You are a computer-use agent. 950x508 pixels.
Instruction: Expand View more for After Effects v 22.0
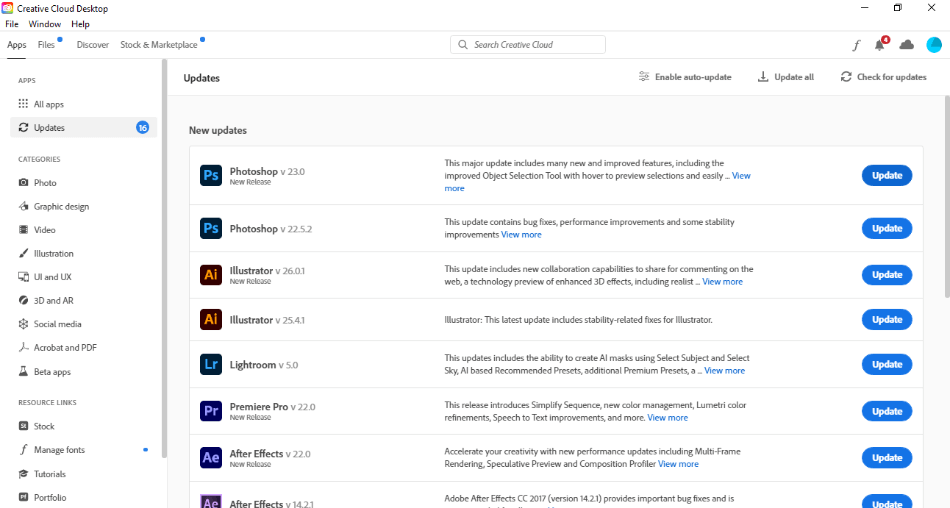678,464
